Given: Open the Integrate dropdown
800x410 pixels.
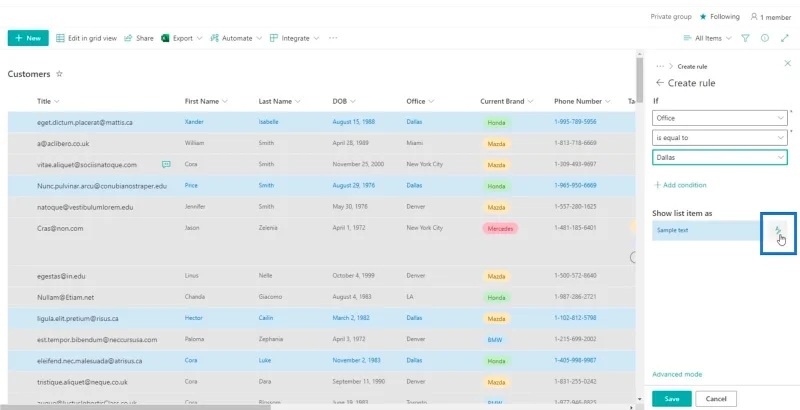Looking at the screenshot, I should 294,38.
